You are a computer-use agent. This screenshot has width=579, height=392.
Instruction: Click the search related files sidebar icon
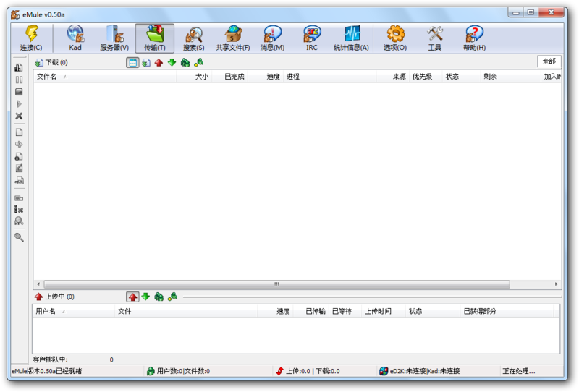pyautogui.click(x=19, y=221)
